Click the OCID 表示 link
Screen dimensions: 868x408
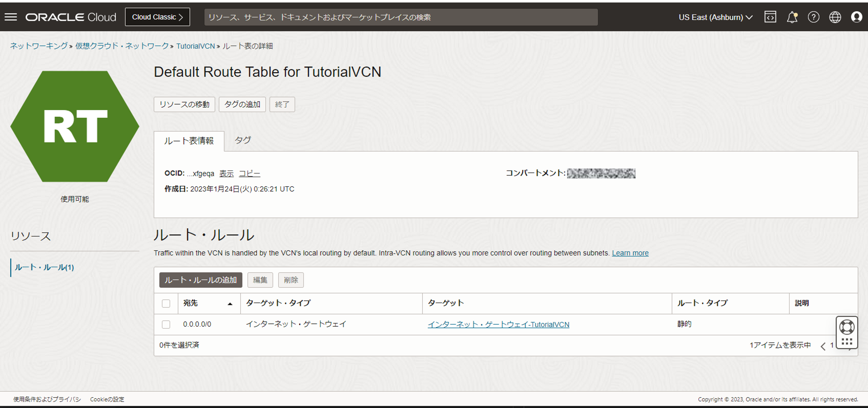226,173
